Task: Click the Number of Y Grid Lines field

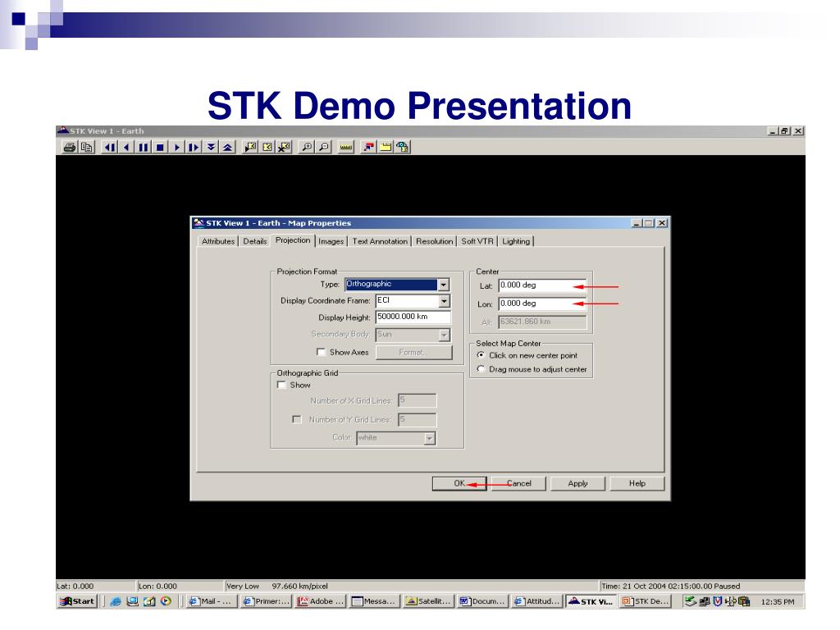Action: 418,420
